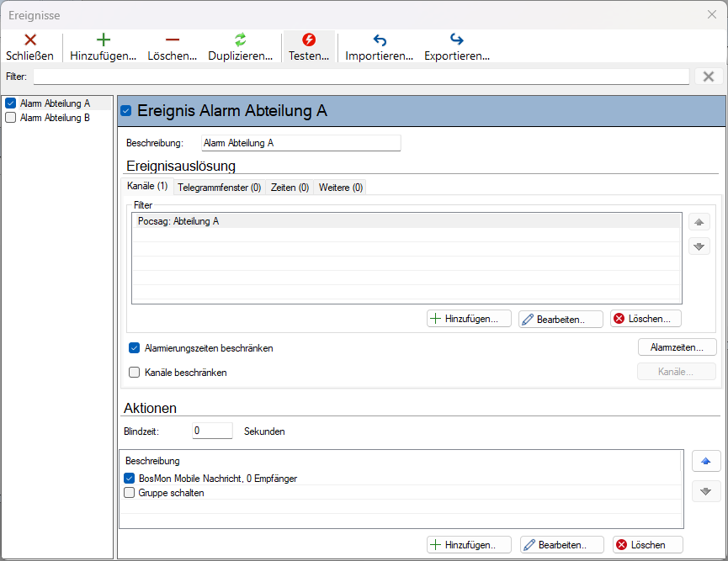The image size is (728, 561).
Task: Clear the filter with the X button
Action: coord(709,77)
